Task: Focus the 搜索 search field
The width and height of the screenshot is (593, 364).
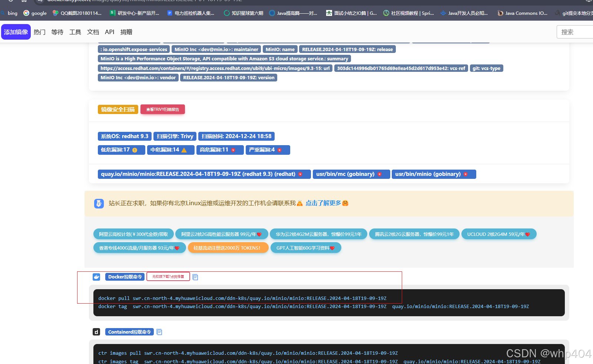Action: coord(575,32)
